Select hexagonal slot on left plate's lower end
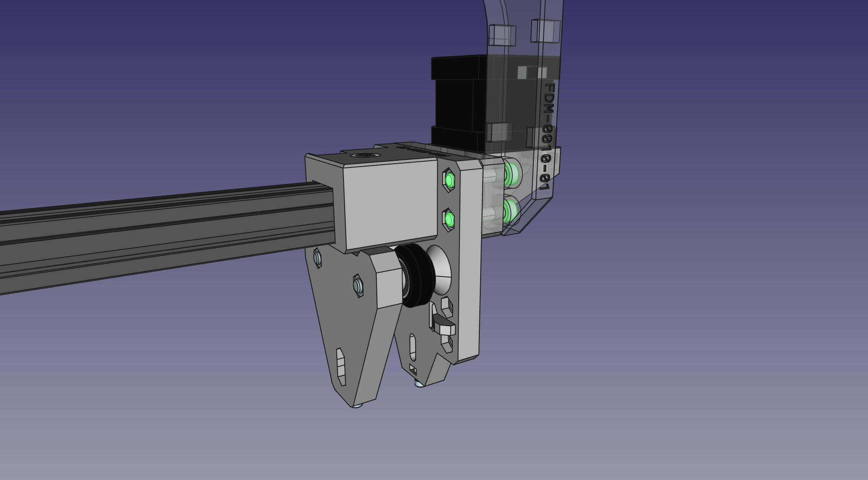This screenshot has height=480, width=868. 341,366
